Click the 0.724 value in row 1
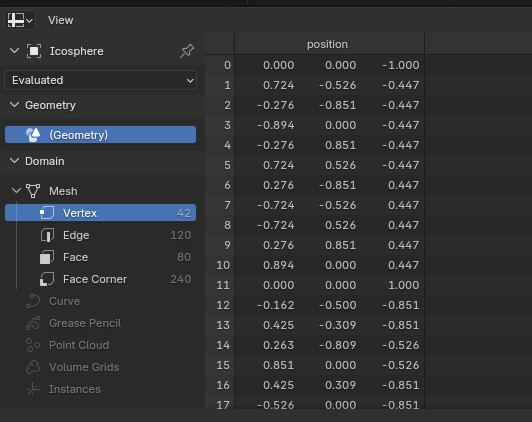 coord(279,85)
